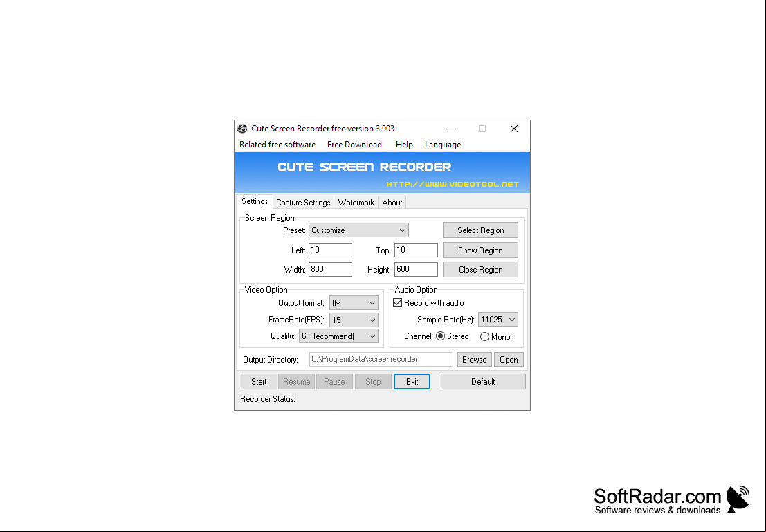Expand the Sample Rate(Hz) dropdown
This screenshot has width=766, height=532.
(x=498, y=320)
